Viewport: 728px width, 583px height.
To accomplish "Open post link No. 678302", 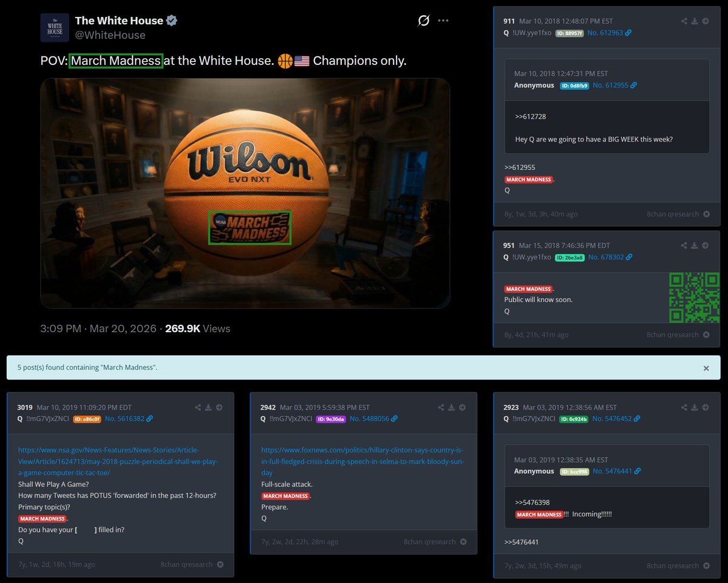I will tap(606, 257).
